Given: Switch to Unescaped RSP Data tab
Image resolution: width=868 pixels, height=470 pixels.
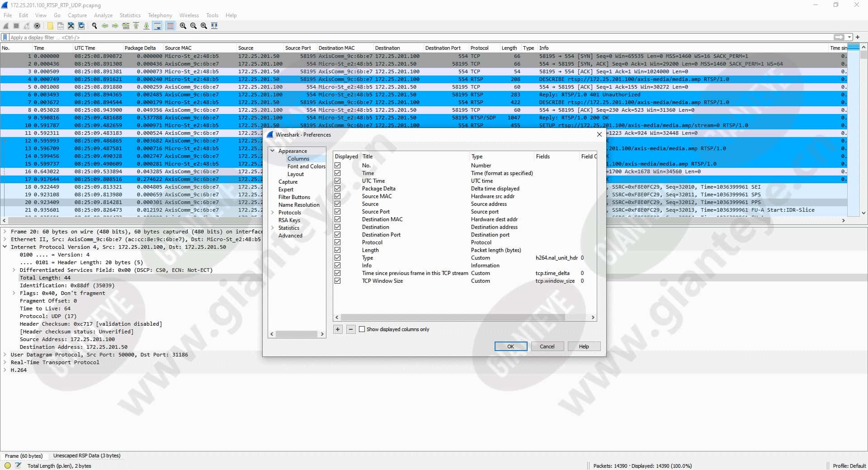Looking at the screenshot, I should (87, 456).
